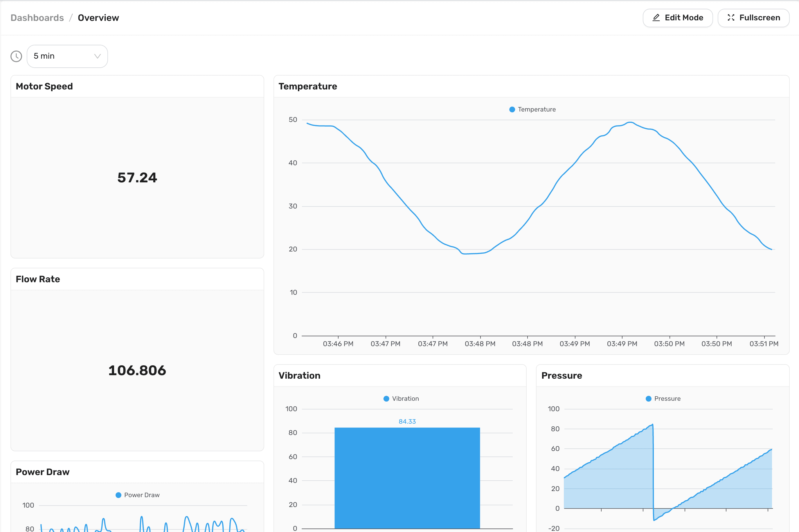This screenshot has width=799, height=532.
Task: Click the Pressure legend blue dot
Action: (x=648, y=398)
